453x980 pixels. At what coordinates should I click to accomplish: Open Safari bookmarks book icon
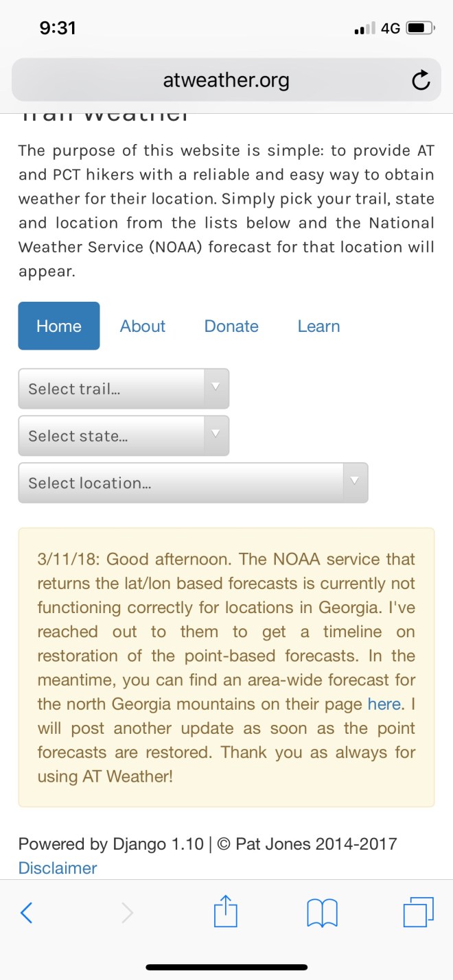(322, 912)
